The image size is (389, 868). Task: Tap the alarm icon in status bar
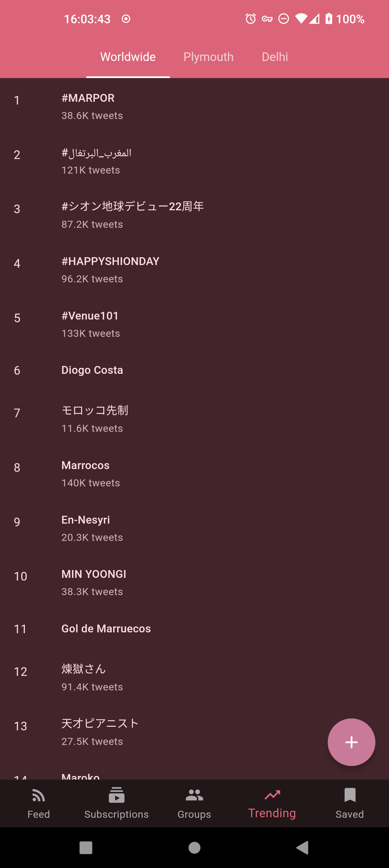[250, 19]
